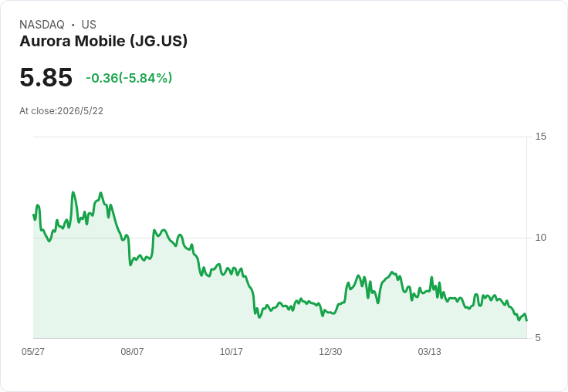The height and width of the screenshot is (392, 568).
Task: Click the Aurora Mobile (JG.US) title
Action: coord(103,41)
